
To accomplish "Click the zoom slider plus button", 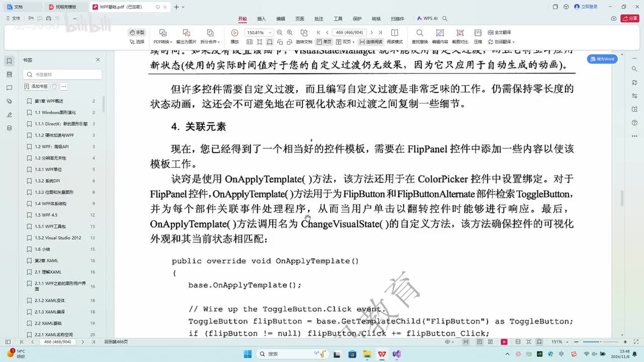I will click(625, 342).
